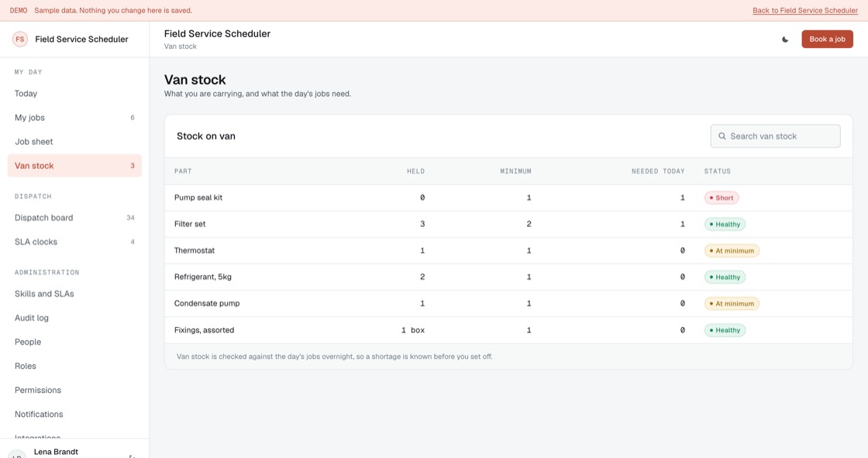Open the Roles page
Image resolution: width=868 pixels, height=458 pixels.
point(74,366)
